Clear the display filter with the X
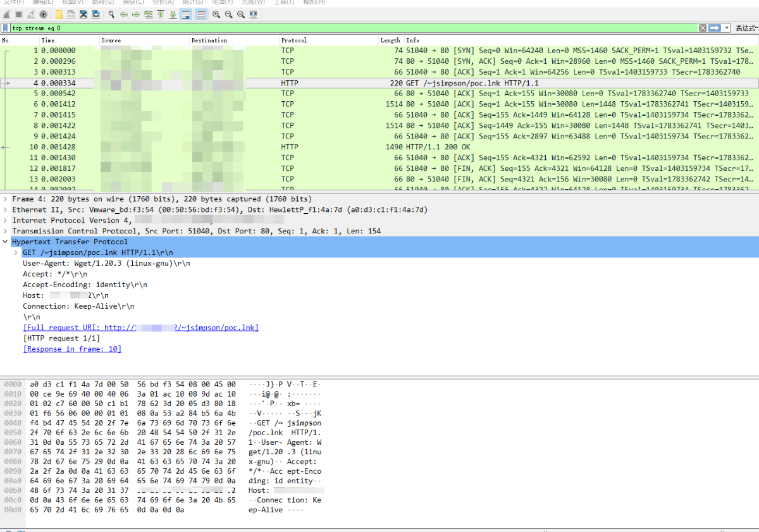Viewport: 759px width, 532px height. (x=703, y=28)
